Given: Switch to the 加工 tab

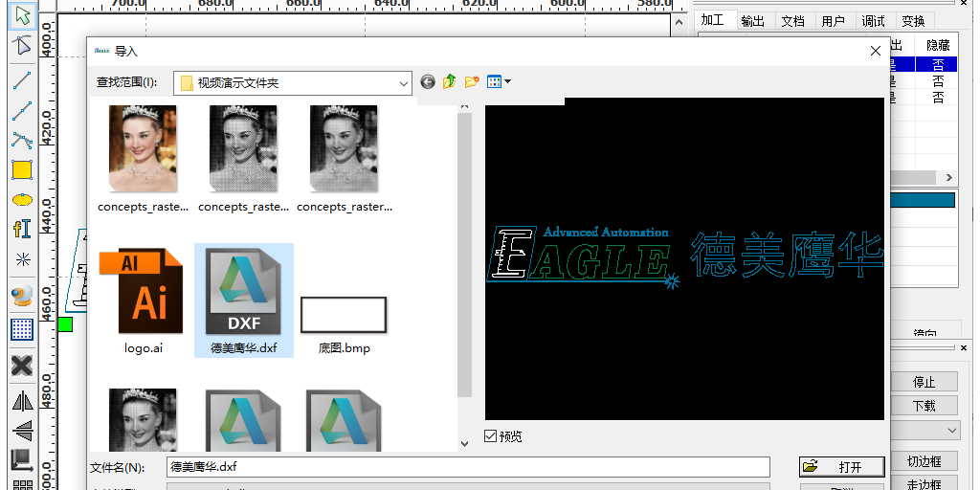Looking at the screenshot, I should pos(712,20).
